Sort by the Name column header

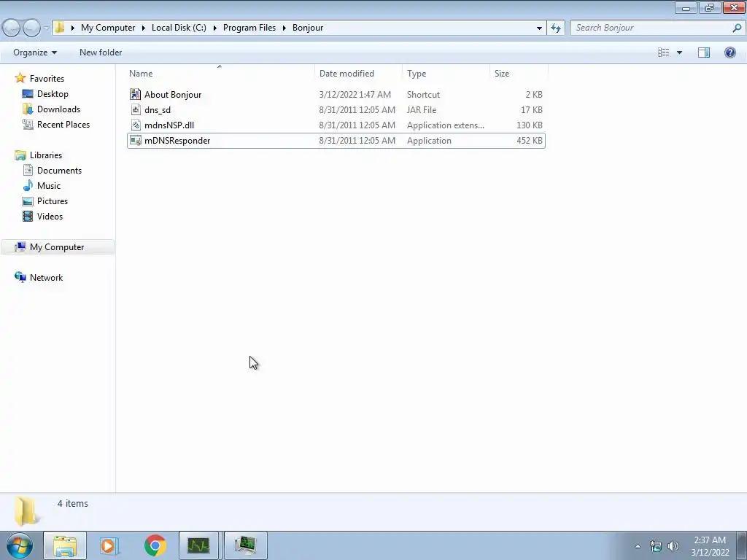point(220,74)
